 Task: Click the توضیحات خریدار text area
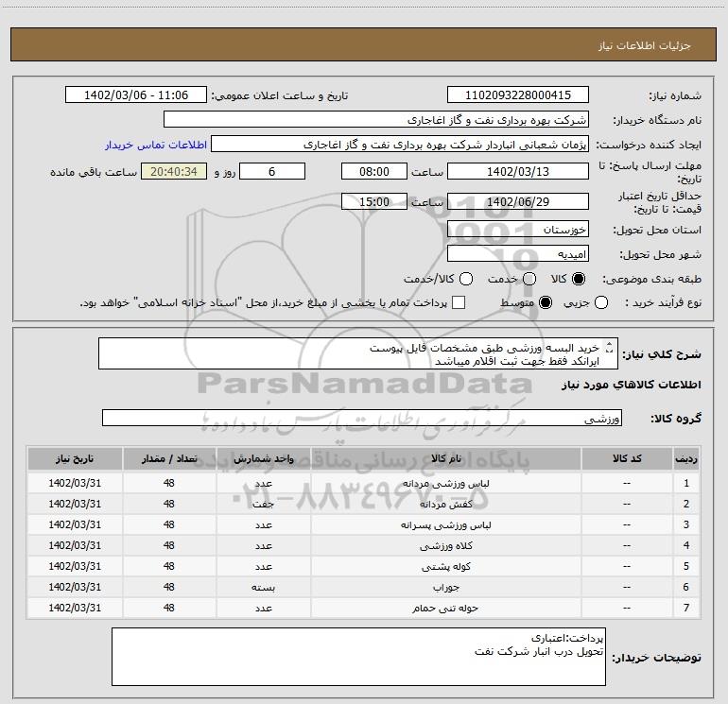(x=358, y=656)
